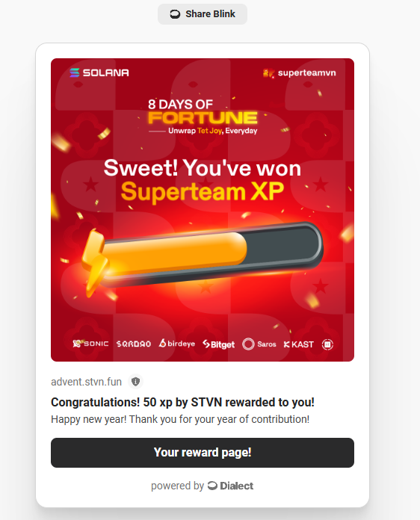Image resolution: width=420 pixels, height=520 pixels.
Task: Click the Saros sponsor logo
Action: [259, 344]
